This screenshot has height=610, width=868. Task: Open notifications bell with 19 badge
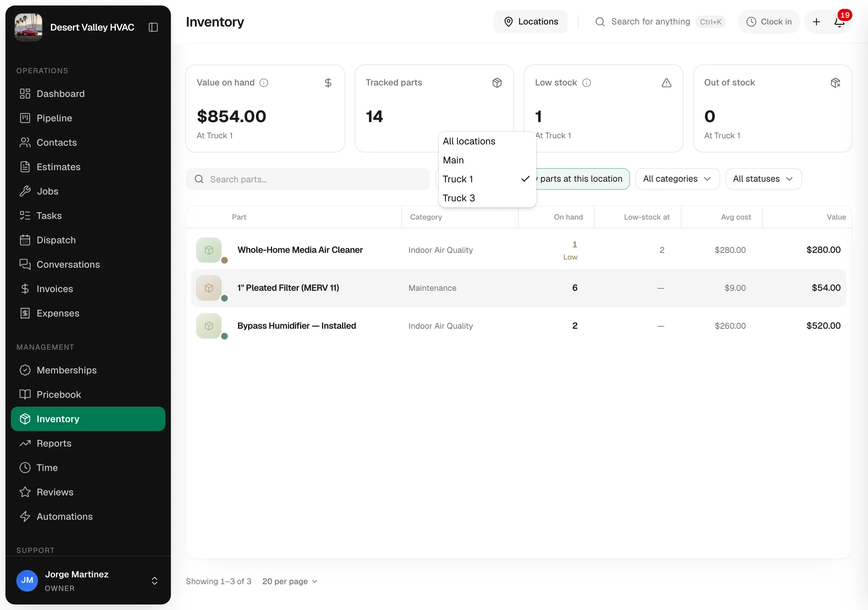click(839, 22)
